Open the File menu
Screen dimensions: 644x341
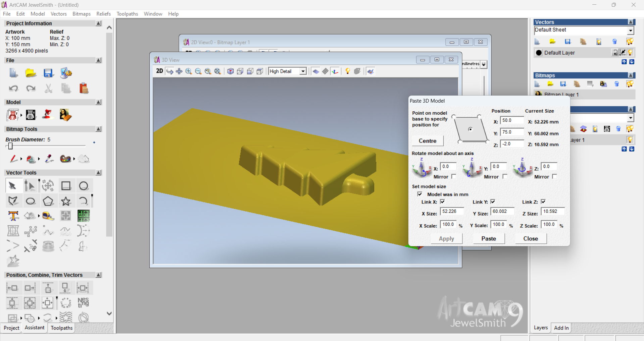pos(7,14)
